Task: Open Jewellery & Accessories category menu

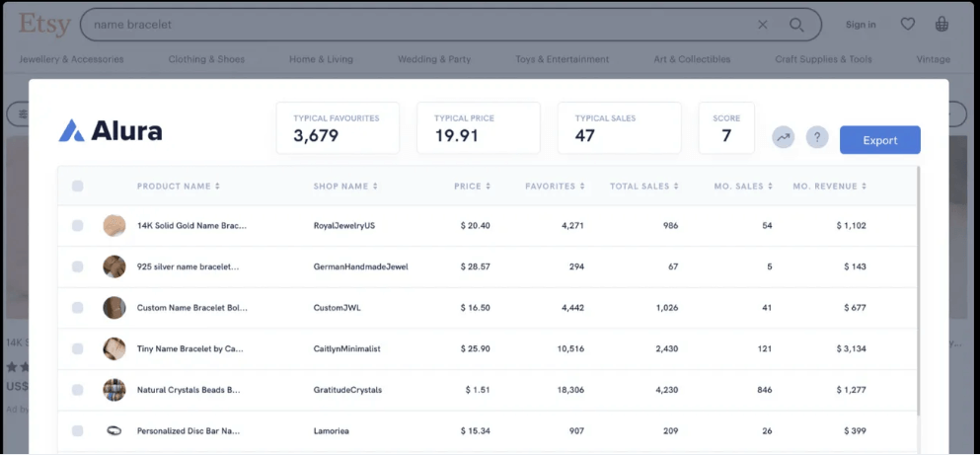Action: click(71, 59)
